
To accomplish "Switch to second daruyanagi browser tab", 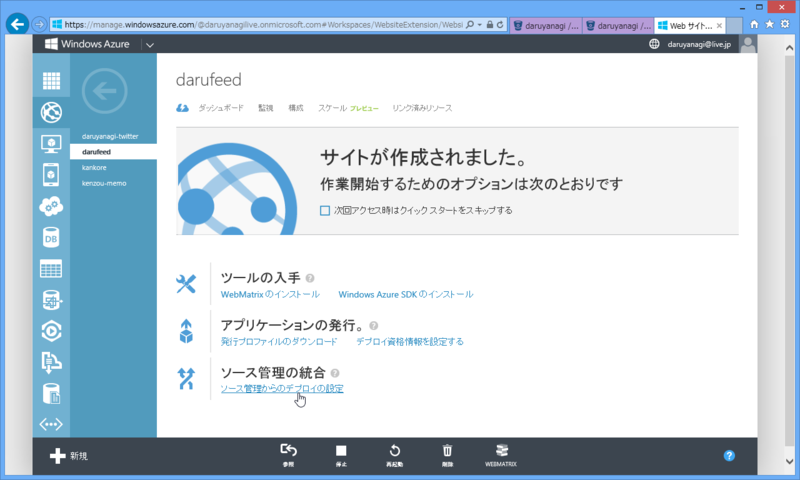I will [618, 26].
